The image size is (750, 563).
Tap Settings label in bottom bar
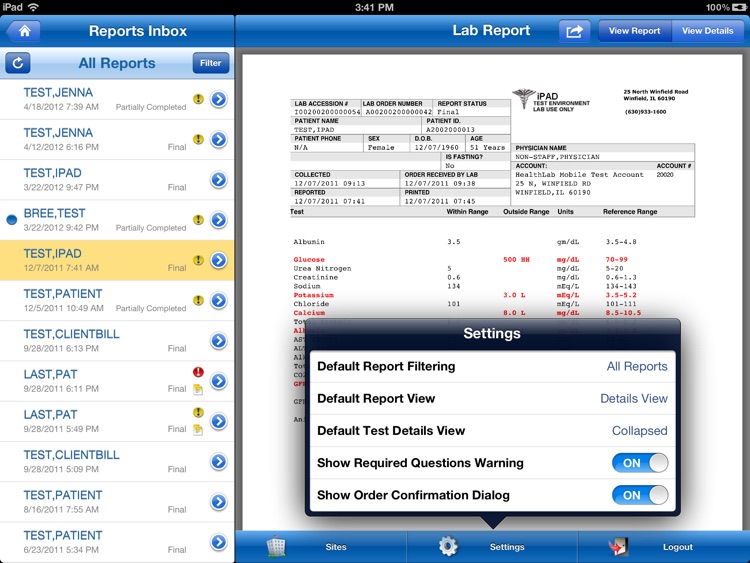point(507,547)
